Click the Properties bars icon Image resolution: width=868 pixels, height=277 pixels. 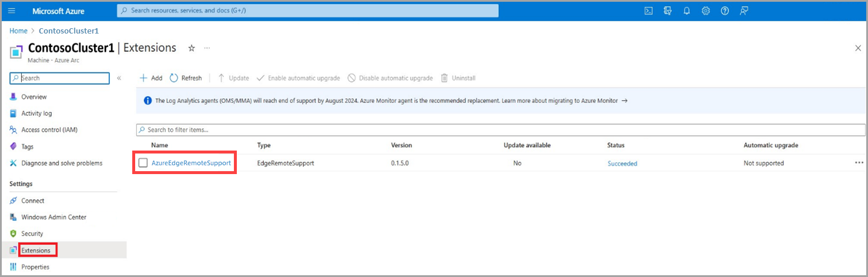click(13, 267)
